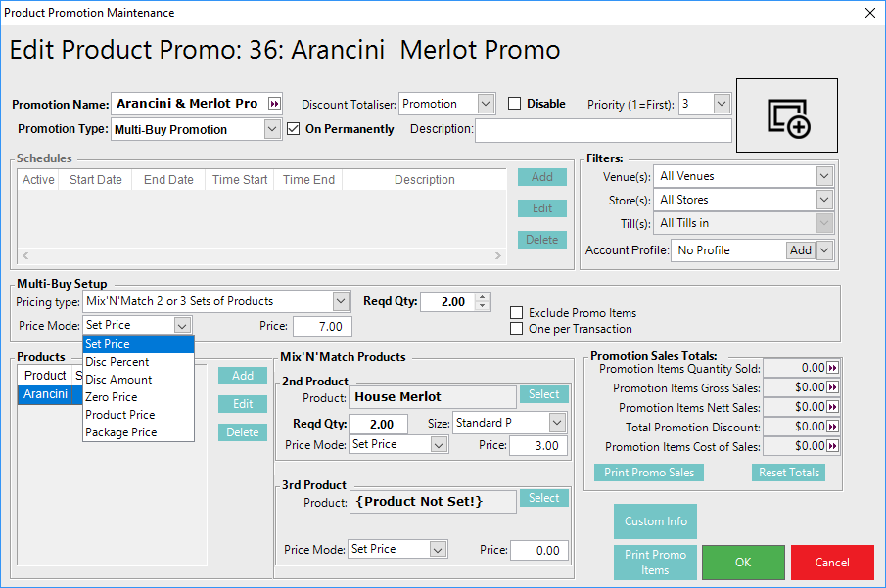Click arrow icon next to Promotion Items Nett Sales

coord(833,407)
